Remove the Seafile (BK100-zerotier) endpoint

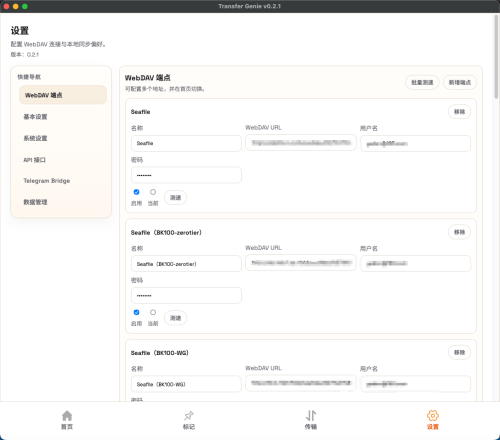pyautogui.click(x=459, y=232)
